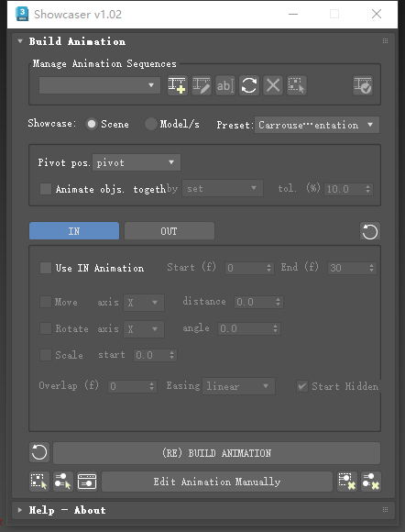The image size is (405, 532).
Task: Click the reset icon left of Build Animation
Action: point(39,452)
